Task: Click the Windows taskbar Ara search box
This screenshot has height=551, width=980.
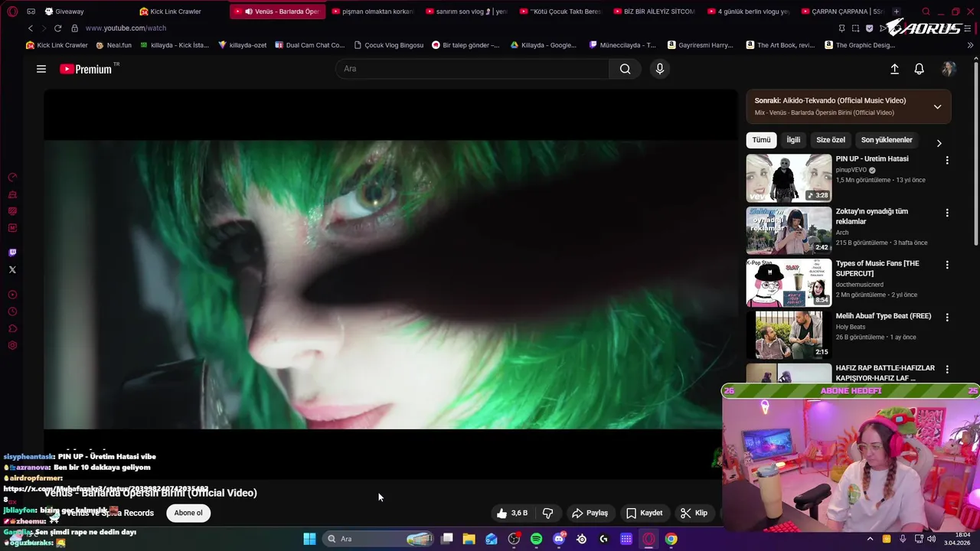Action: click(x=380, y=539)
